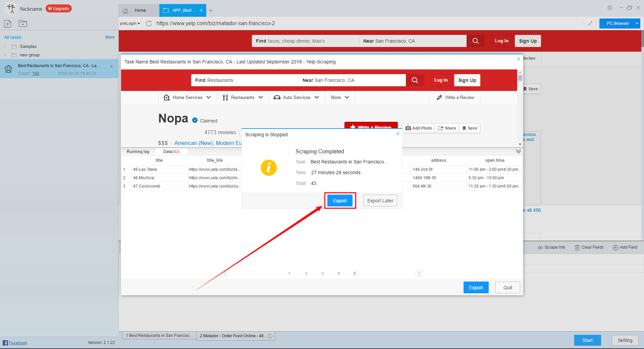Create a new task via document plus icon
644x349 pixels.
point(7,23)
